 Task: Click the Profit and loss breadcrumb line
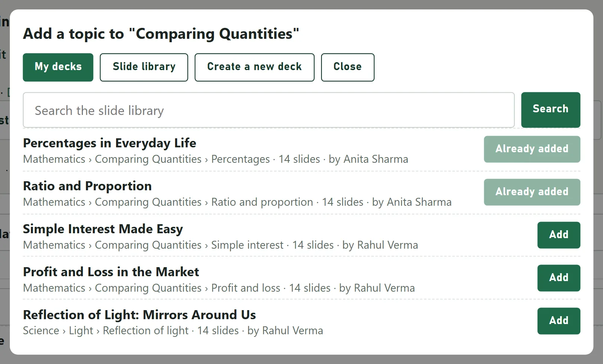coord(219,288)
